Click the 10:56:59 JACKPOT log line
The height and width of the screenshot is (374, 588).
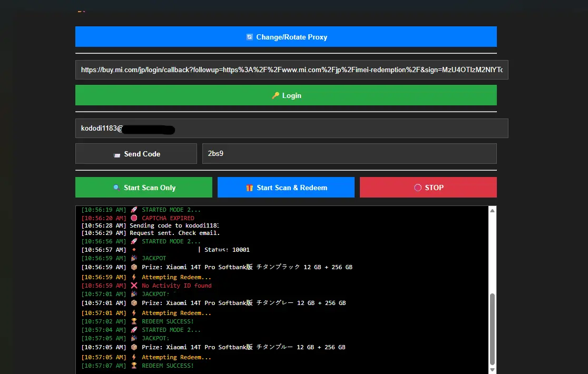coord(123,258)
